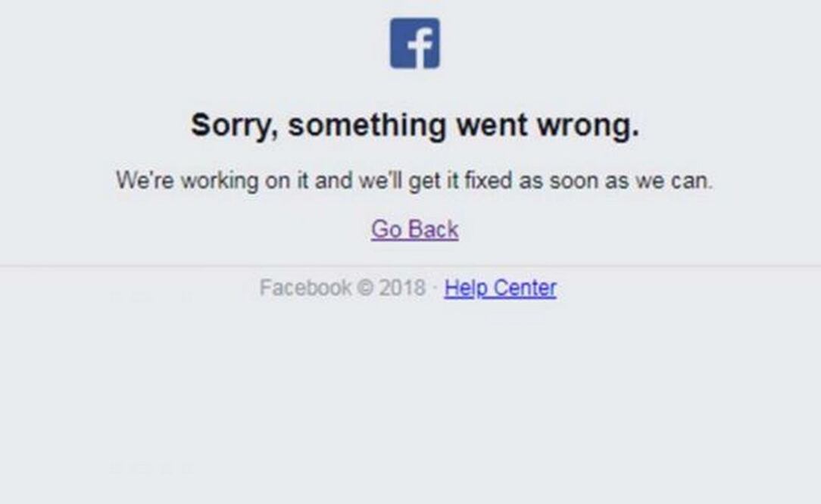Click the year '2018' in the footer

pyautogui.click(x=402, y=288)
